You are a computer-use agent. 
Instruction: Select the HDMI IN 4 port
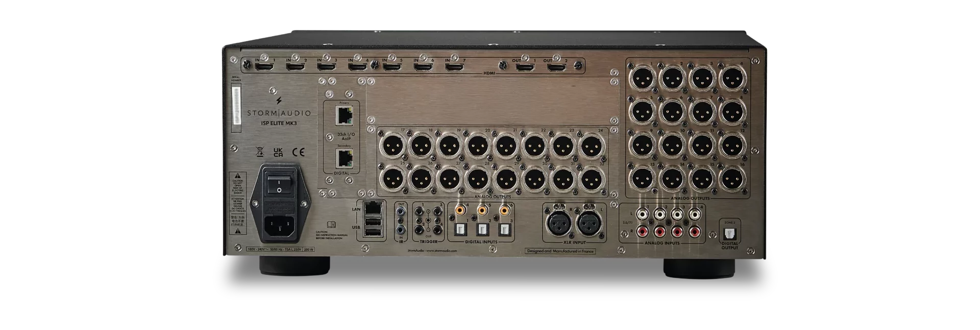coord(357,66)
